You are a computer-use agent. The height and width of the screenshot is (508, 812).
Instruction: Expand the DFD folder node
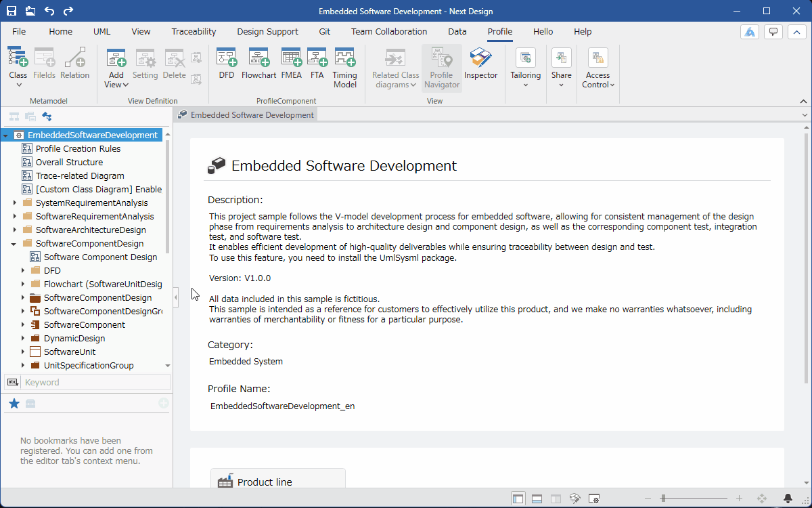pyautogui.click(x=23, y=270)
